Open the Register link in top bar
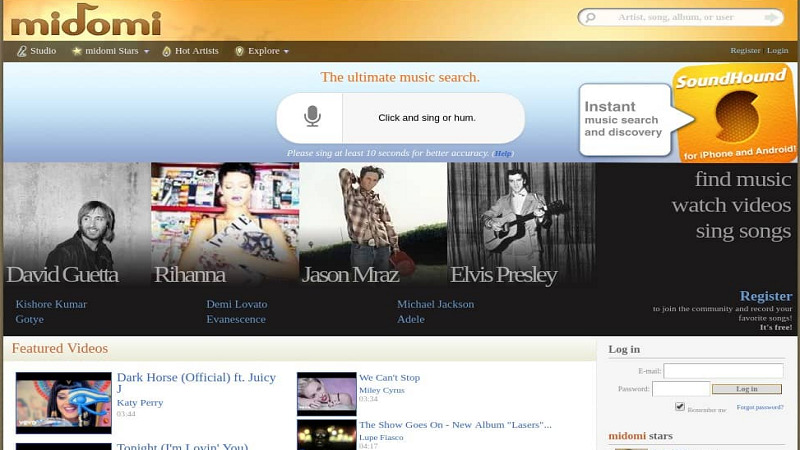Image resolution: width=800 pixels, height=450 pixels. point(745,51)
